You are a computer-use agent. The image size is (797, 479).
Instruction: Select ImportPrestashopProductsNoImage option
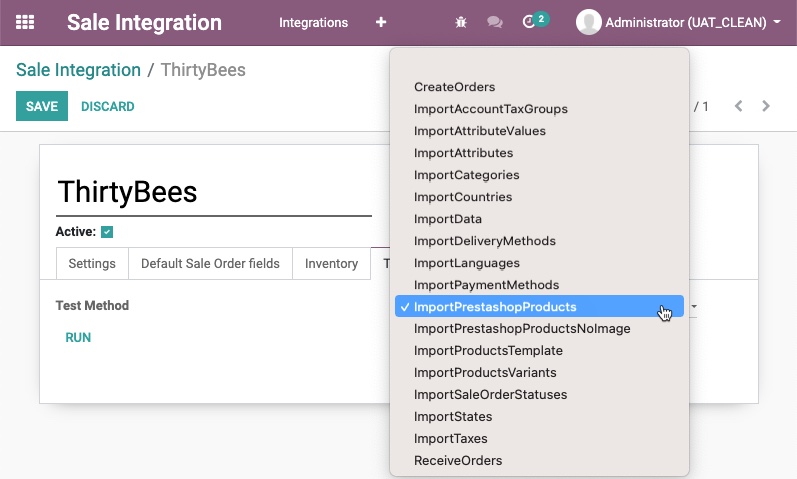point(539,328)
